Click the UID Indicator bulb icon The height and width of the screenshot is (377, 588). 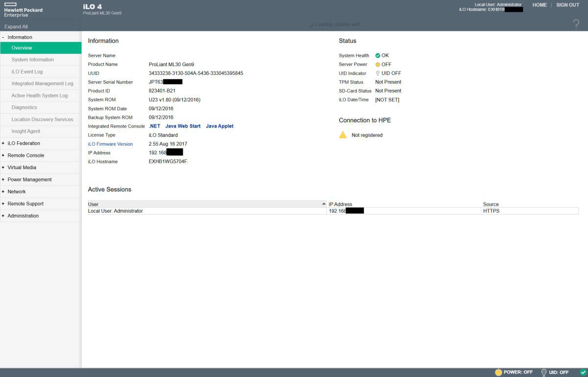coord(378,74)
